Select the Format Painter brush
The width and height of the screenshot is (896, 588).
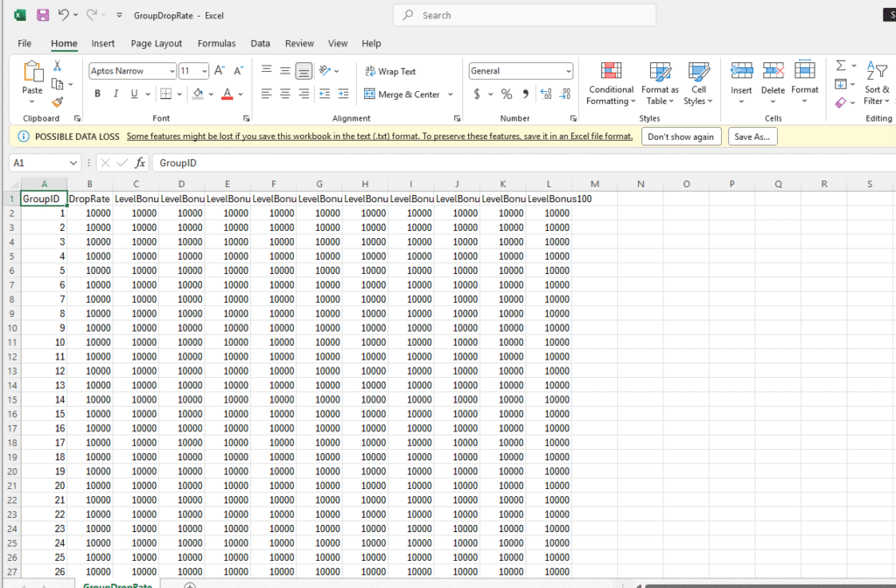(58, 102)
